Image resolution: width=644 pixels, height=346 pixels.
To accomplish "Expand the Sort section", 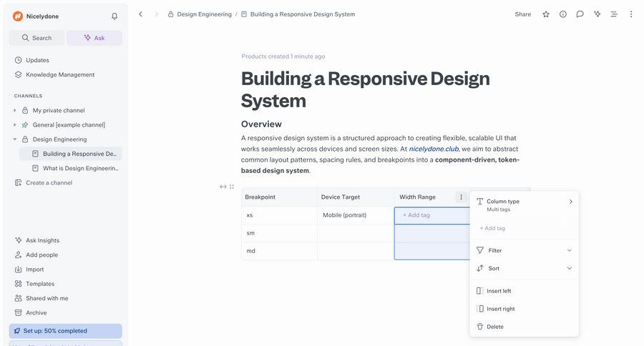I will [569, 268].
